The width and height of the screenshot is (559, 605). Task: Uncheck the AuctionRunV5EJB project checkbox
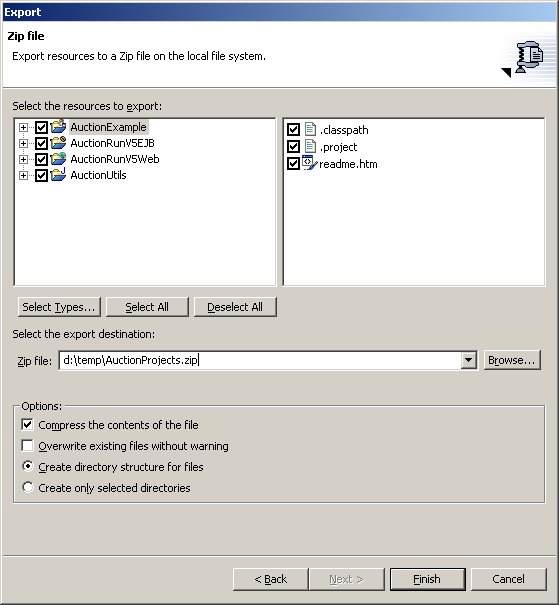(x=41, y=143)
